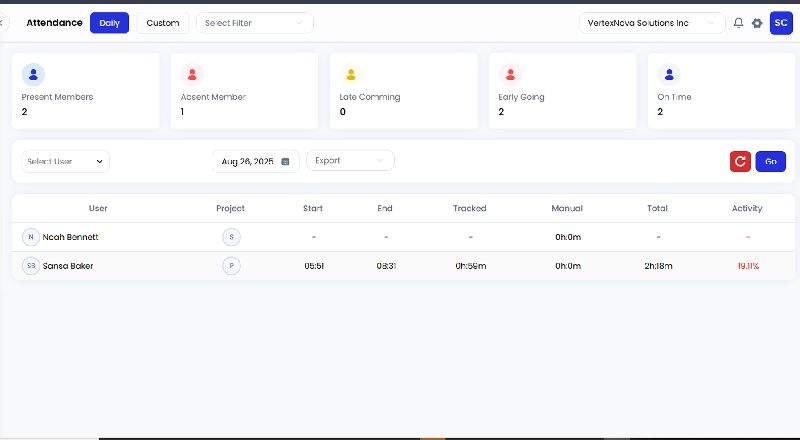The width and height of the screenshot is (800, 440).
Task: Click the On Time user icon
Action: (x=668, y=74)
